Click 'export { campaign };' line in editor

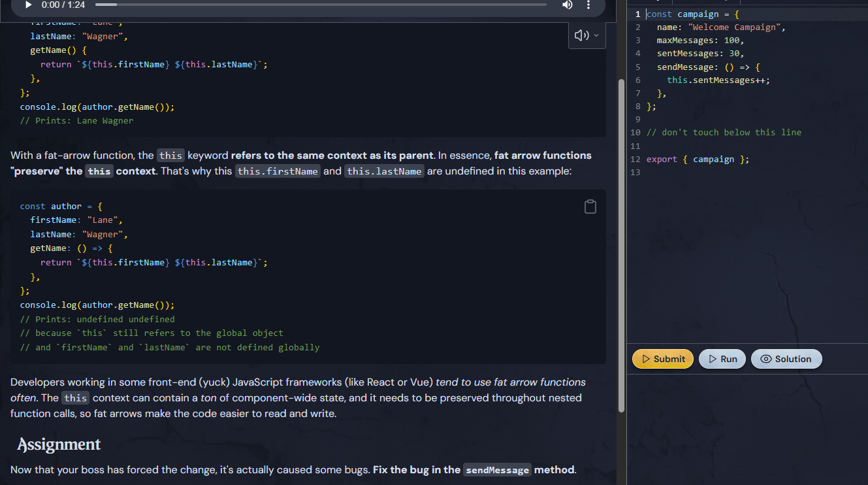click(698, 159)
